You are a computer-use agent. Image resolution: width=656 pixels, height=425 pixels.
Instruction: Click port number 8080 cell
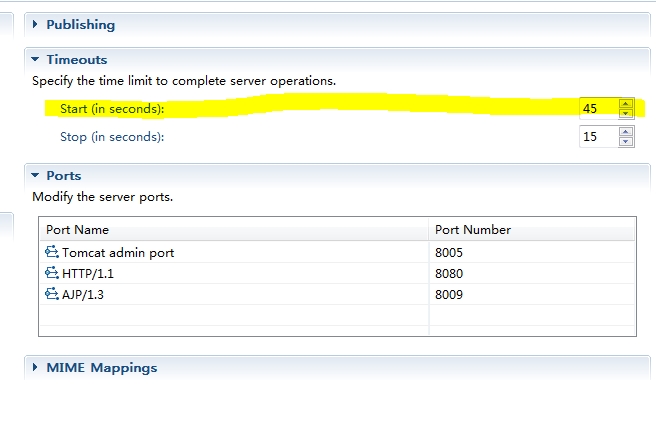point(532,273)
